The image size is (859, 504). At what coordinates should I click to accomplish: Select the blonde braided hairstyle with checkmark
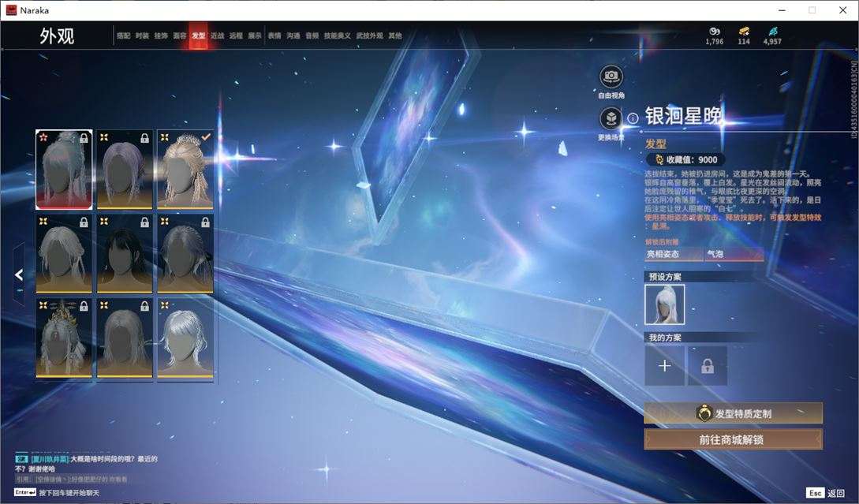[185, 170]
